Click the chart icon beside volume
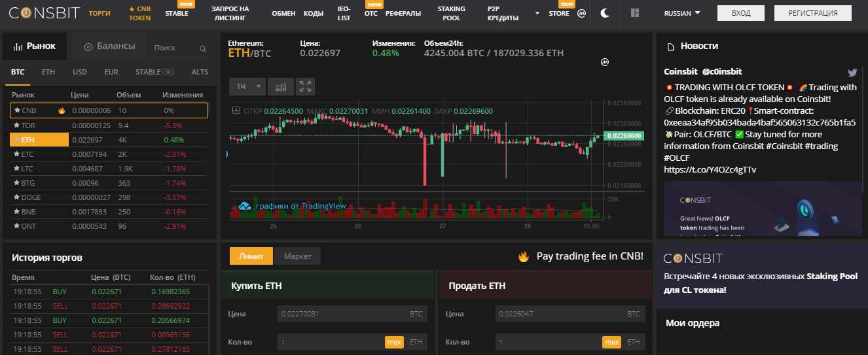 [x=605, y=62]
